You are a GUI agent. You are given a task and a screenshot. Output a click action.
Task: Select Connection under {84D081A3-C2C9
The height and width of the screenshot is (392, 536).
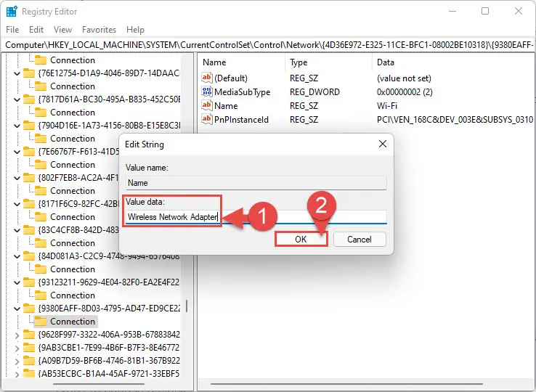point(73,269)
